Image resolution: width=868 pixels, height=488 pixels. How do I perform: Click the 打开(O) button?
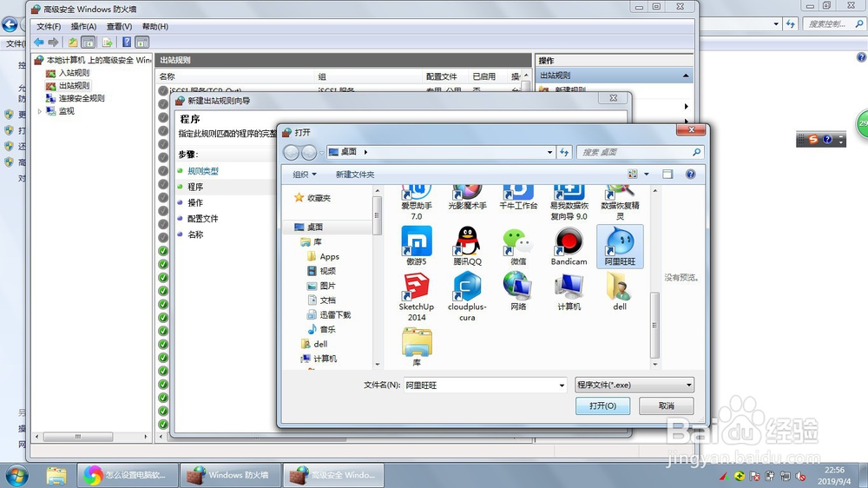pos(603,406)
